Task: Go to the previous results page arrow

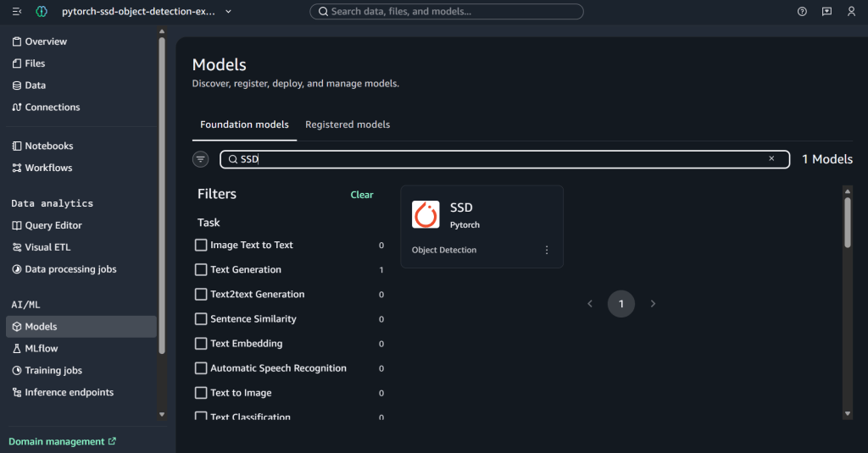Action: 590,304
